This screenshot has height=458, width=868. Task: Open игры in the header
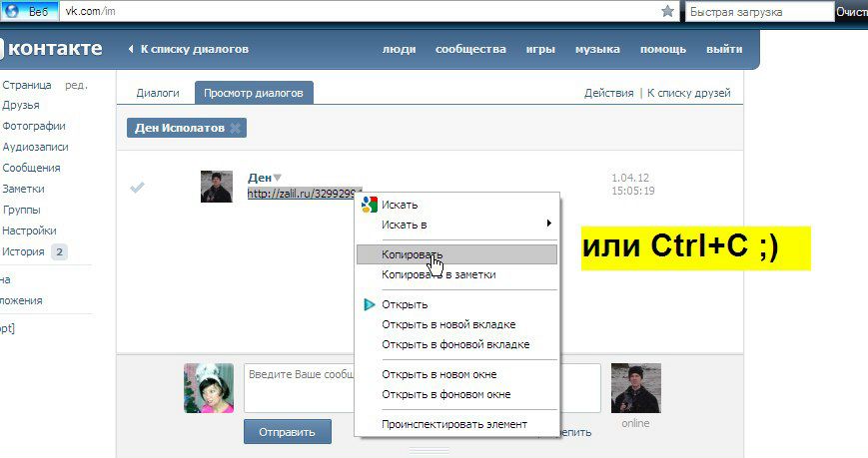[x=540, y=49]
